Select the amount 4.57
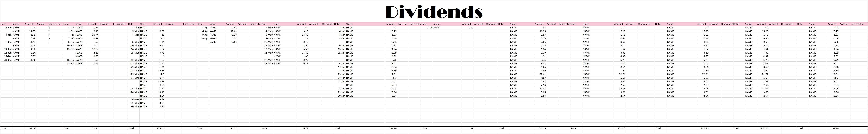 pos(231,38)
